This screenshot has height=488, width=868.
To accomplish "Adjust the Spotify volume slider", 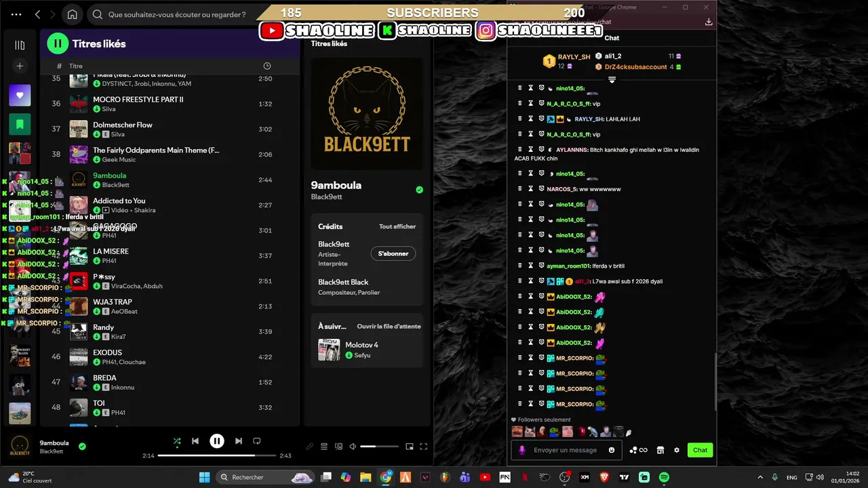I will (379, 447).
